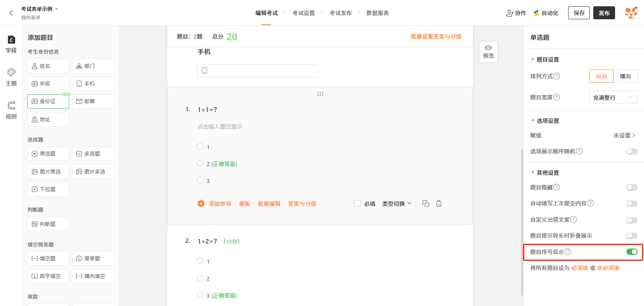Switch to 编辑考试 tab
Viewport: 644px width, 306px height.
[x=266, y=13]
